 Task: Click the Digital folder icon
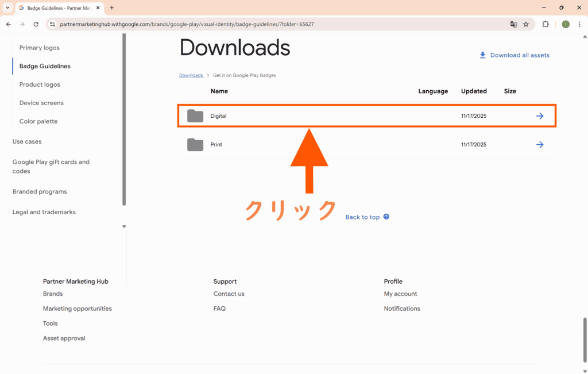click(x=195, y=116)
